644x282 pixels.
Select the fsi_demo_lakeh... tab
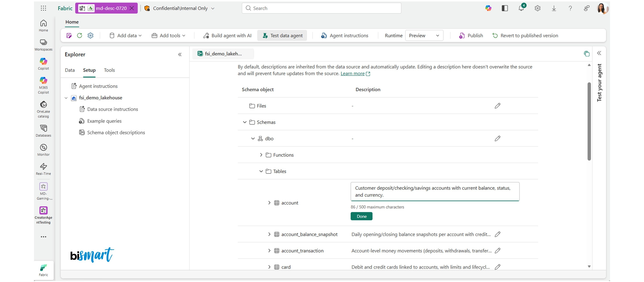[x=223, y=54]
